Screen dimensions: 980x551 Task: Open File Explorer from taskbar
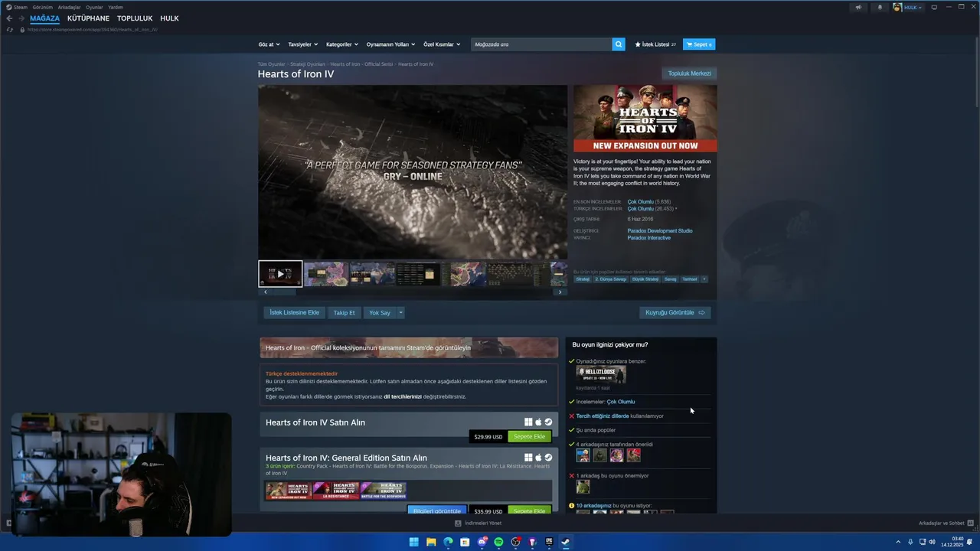(x=431, y=542)
